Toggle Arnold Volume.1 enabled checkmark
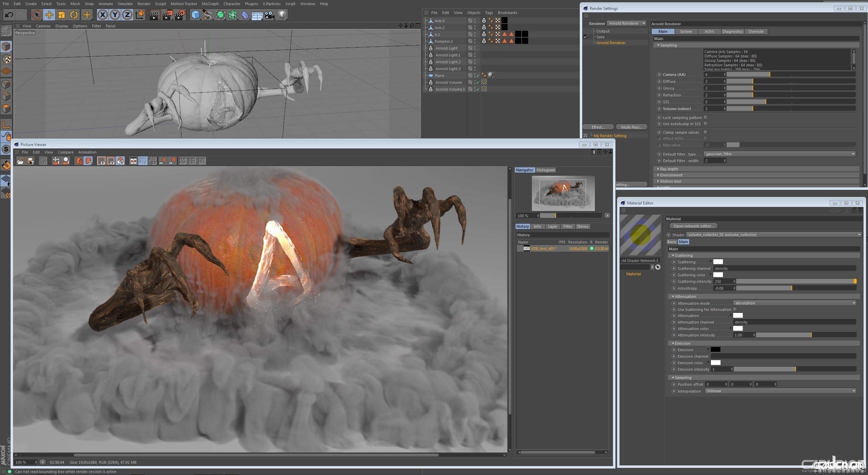The height and width of the screenshot is (475, 868). [478, 89]
